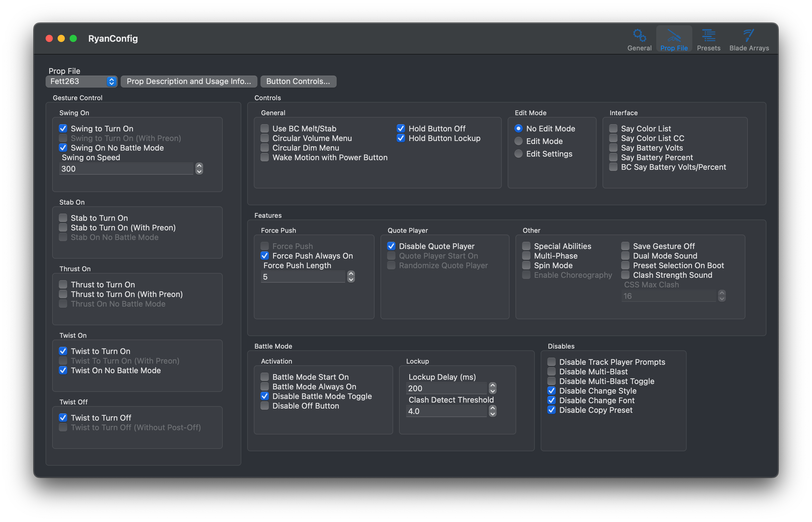Toggle Twist to Turn Off
Viewport: 812px width, 522px height.
pyautogui.click(x=63, y=418)
